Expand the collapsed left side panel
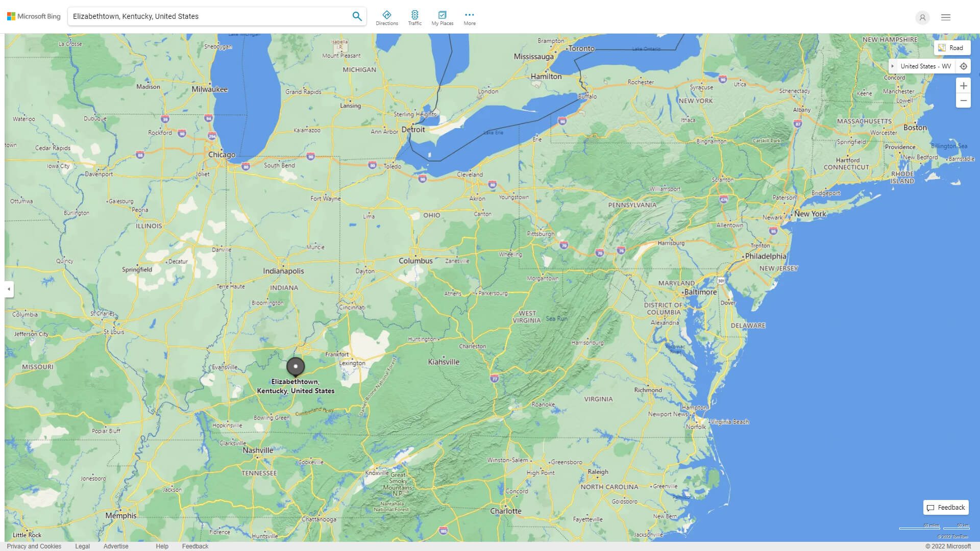980x551 pixels. pos(9,289)
